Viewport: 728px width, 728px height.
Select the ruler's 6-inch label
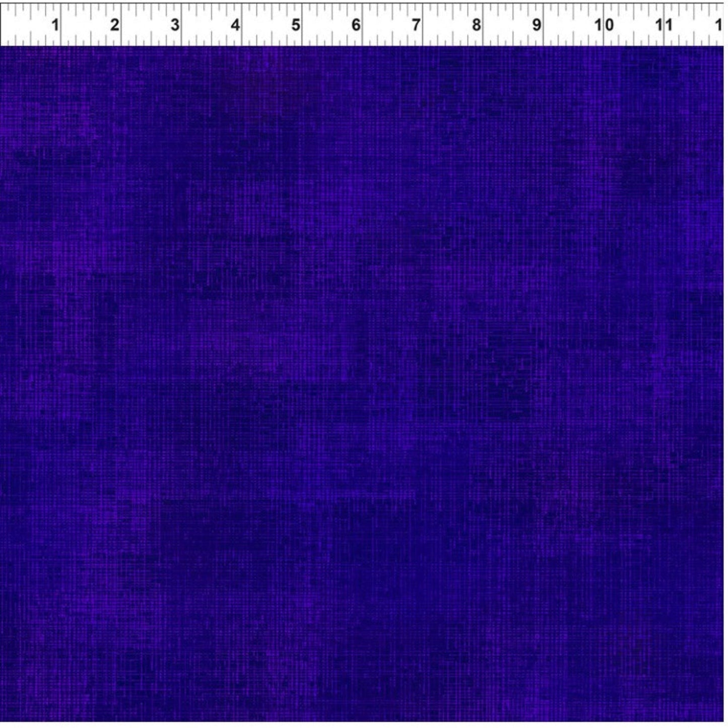[x=356, y=25]
